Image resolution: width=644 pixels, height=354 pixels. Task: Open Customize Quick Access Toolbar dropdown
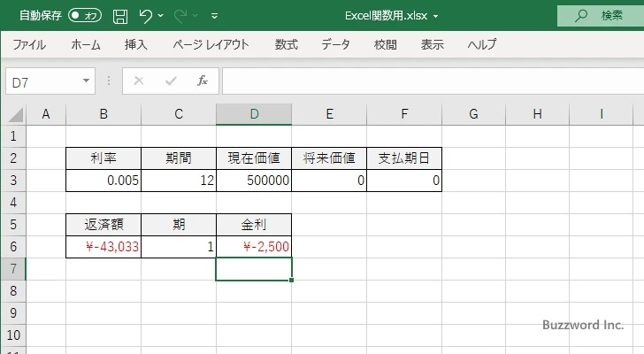click(x=214, y=17)
